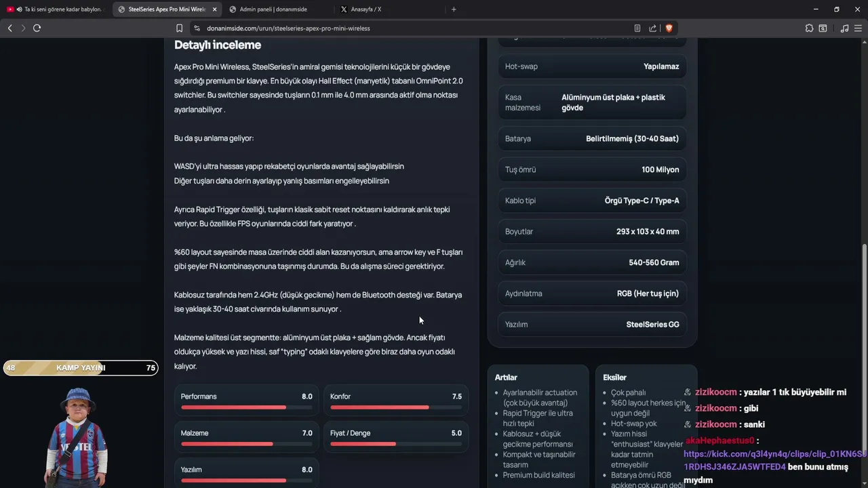Open the extensions puzzle icon
Screen dimensions: 868x488
[809, 28]
